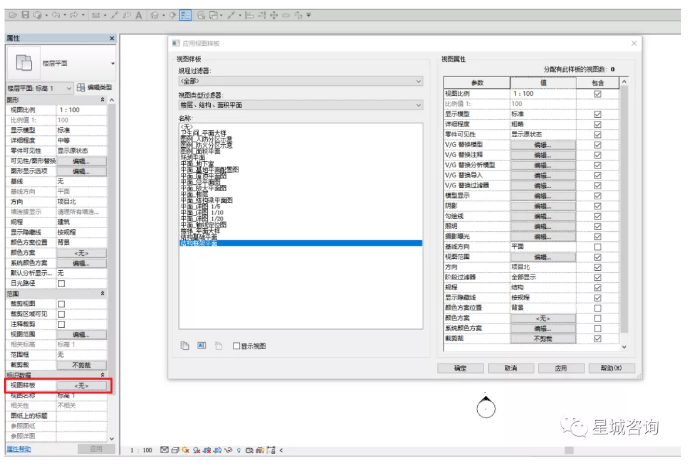
Task: Enable the 显示视图 checkbox
Action: [x=237, y=345]
